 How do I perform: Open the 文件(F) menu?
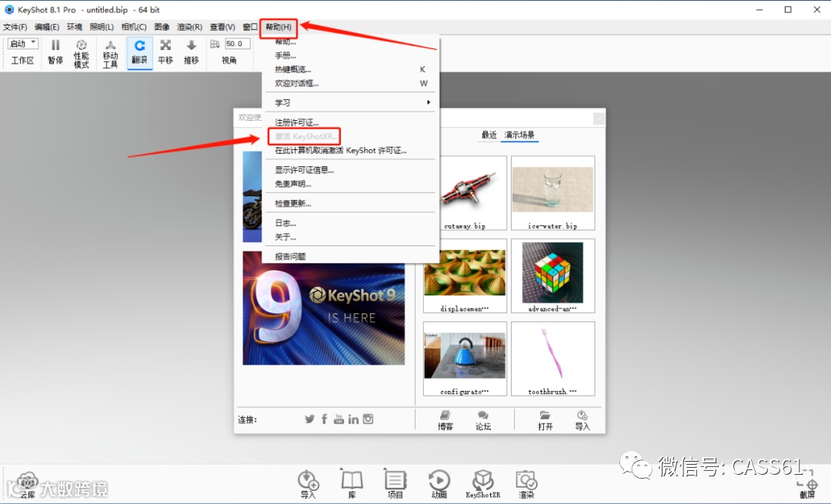tap(15, 27)
